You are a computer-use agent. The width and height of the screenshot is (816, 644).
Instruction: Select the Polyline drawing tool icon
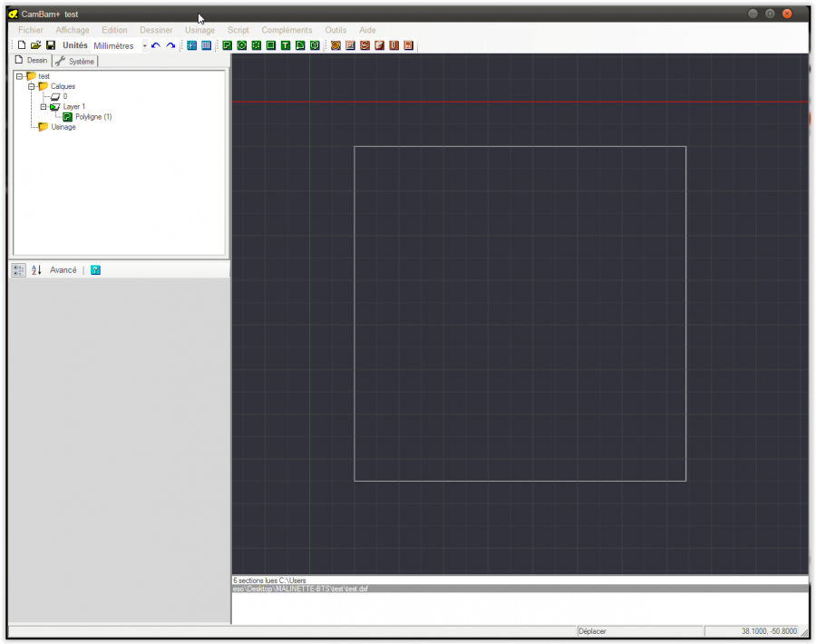[x=227, y=45]
